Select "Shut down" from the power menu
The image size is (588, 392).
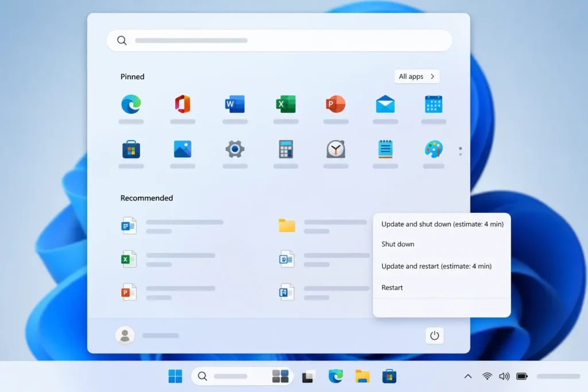click(398, 244)
